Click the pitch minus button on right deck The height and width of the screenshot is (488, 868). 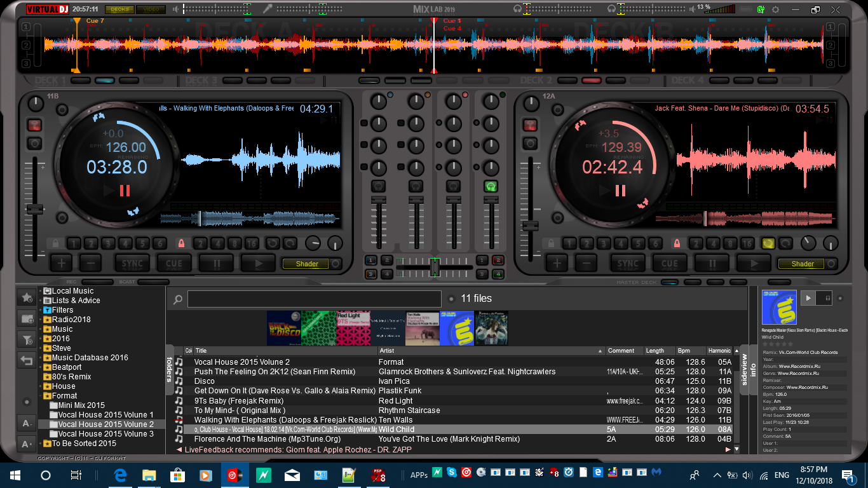pyautogui.click(x=587, y=263)
